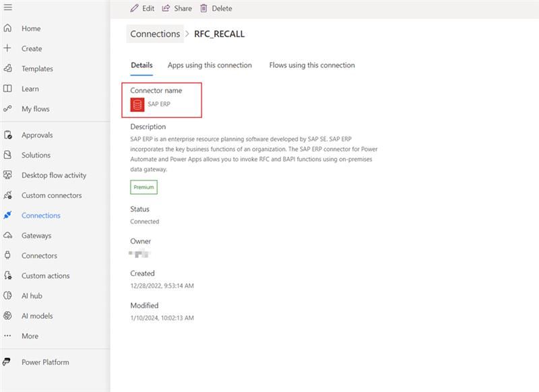Click the More ellipsis icon
Image resolution: width=539 pixels, height=392 pixels.
click(x=7, y=335)
